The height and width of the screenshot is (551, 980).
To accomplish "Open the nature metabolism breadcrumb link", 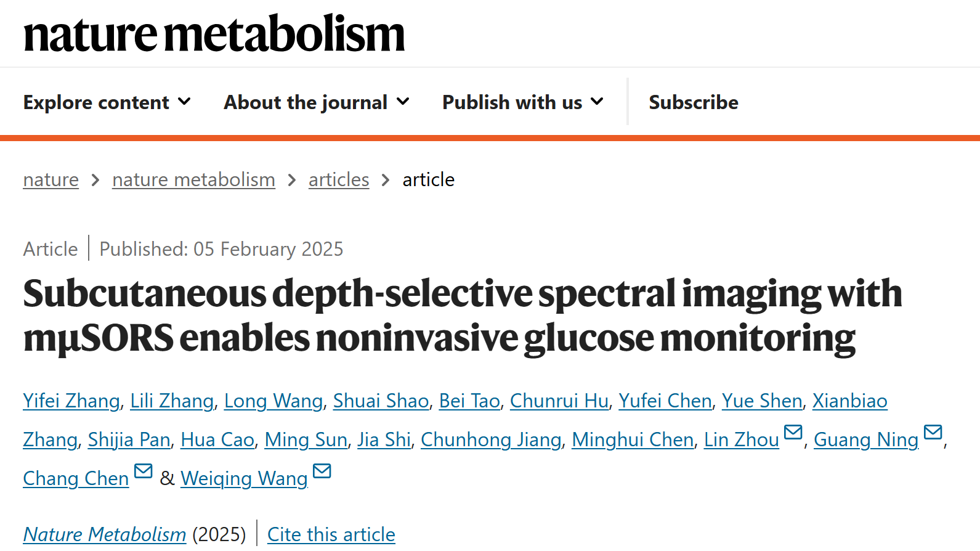I will (193, 180).
